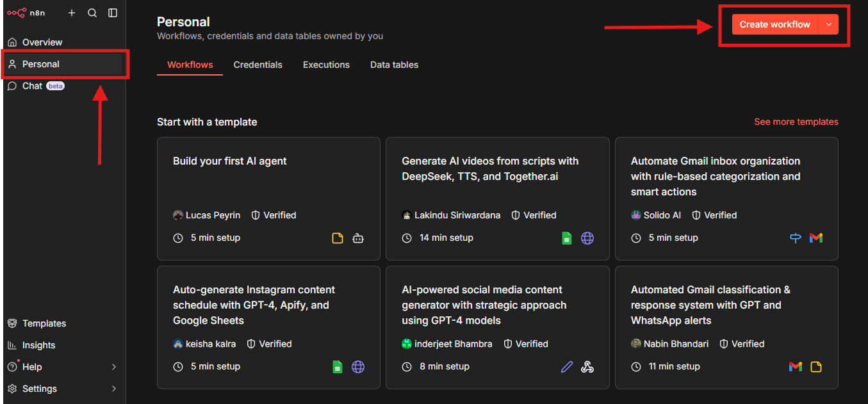The width and height of the screenshot is (868, 404).
Task: Open the Create workflow dropdown arrow
Action: (x=829, y=24)
